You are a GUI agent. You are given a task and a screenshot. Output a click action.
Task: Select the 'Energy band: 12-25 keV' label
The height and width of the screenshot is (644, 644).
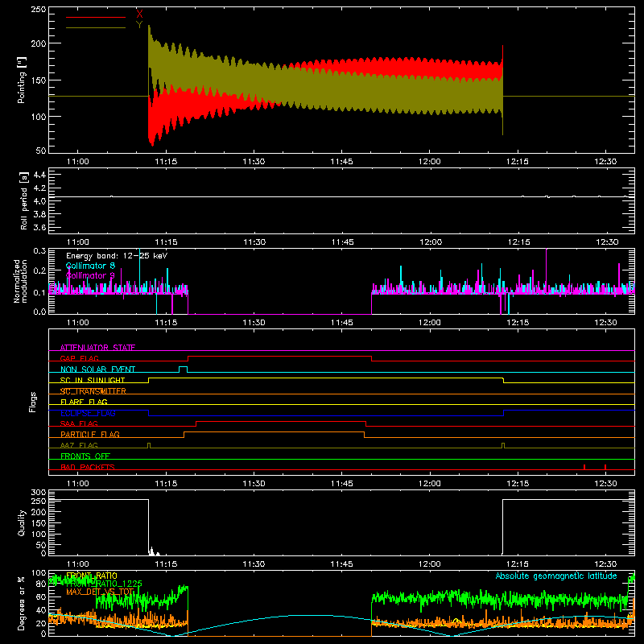pos(117,256)
